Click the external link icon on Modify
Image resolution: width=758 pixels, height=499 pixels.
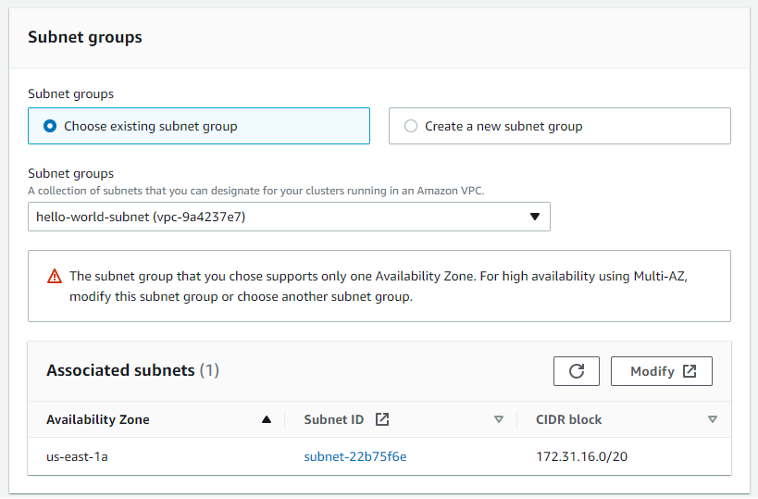689,371
